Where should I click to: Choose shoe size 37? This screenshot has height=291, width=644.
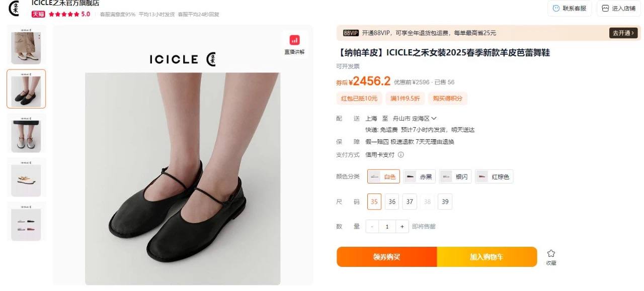click(410, 202)
